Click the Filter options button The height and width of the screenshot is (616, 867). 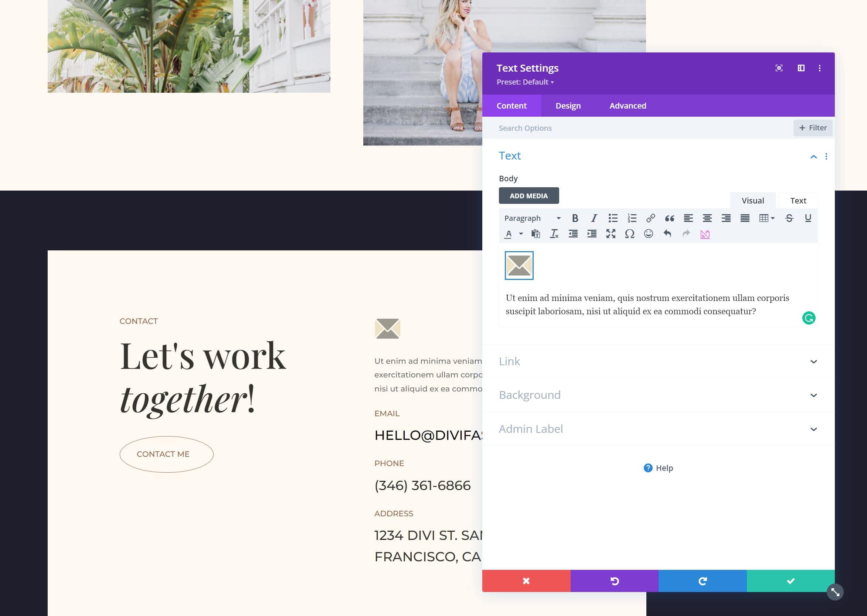click(x=813, y=127)
